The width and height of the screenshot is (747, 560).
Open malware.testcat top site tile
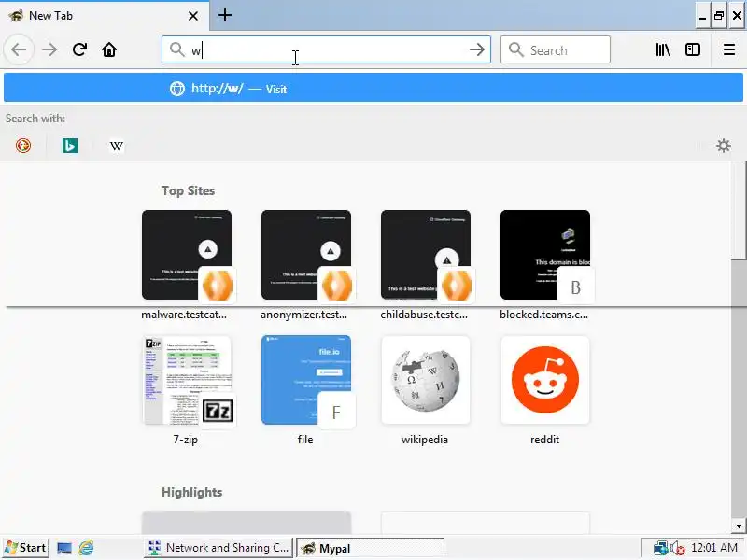186,255
